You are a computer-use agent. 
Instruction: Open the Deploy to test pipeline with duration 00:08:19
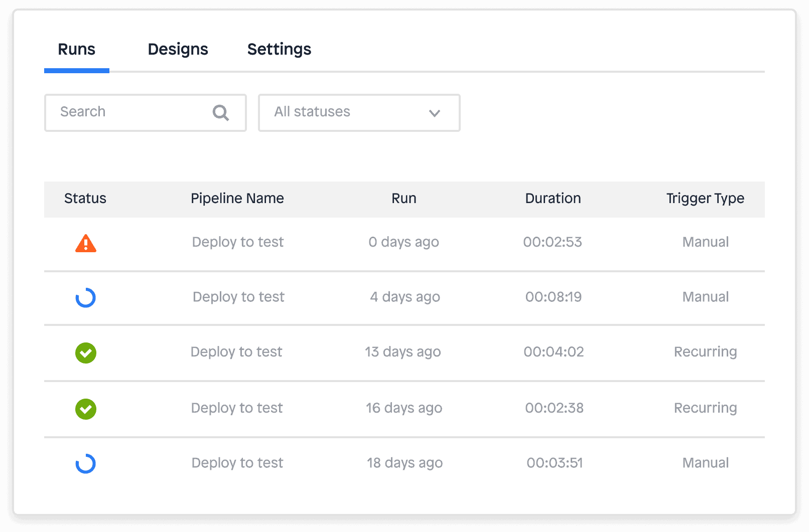tap(238, 297)
